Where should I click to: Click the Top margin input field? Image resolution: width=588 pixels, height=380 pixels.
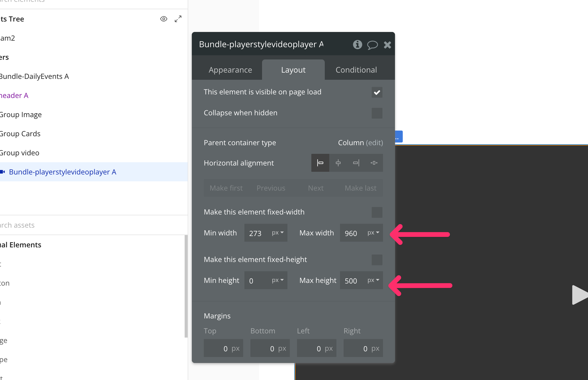[x=223, y=348]
